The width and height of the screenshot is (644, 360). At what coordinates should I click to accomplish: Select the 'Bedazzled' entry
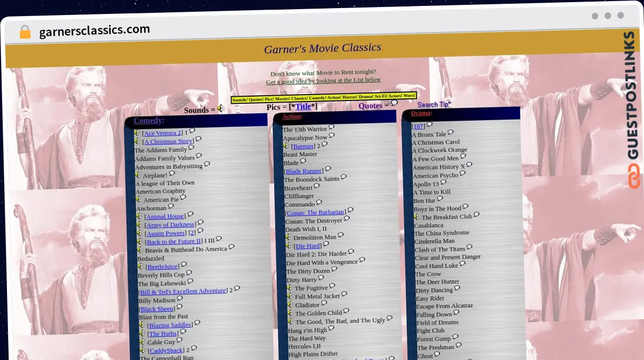(x=151, y=258)
